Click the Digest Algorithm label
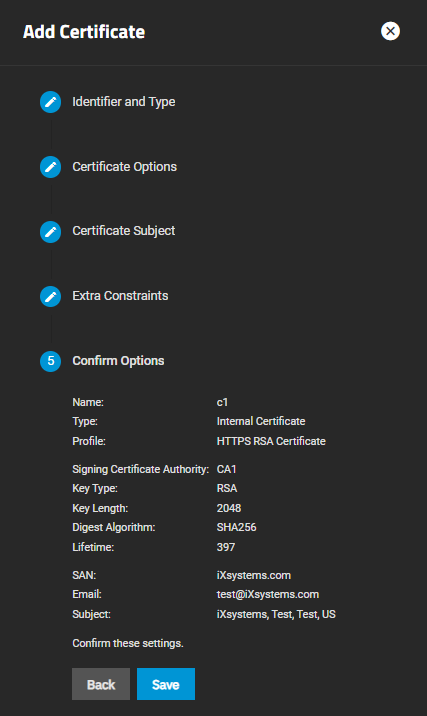 tap(114, 527)
